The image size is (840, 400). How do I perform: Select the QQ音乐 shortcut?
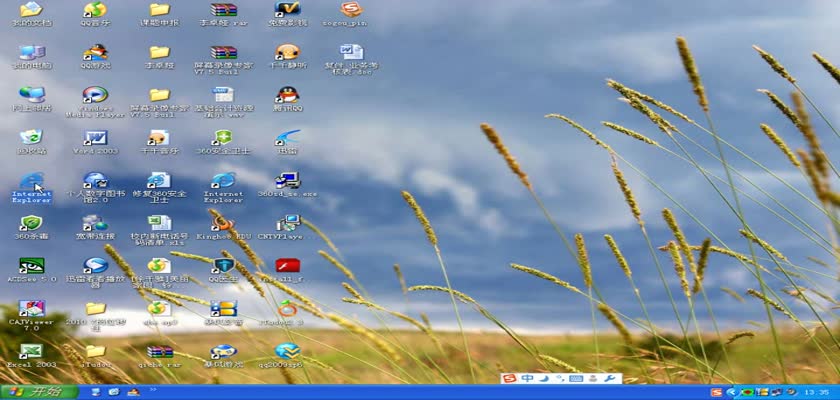95,14
